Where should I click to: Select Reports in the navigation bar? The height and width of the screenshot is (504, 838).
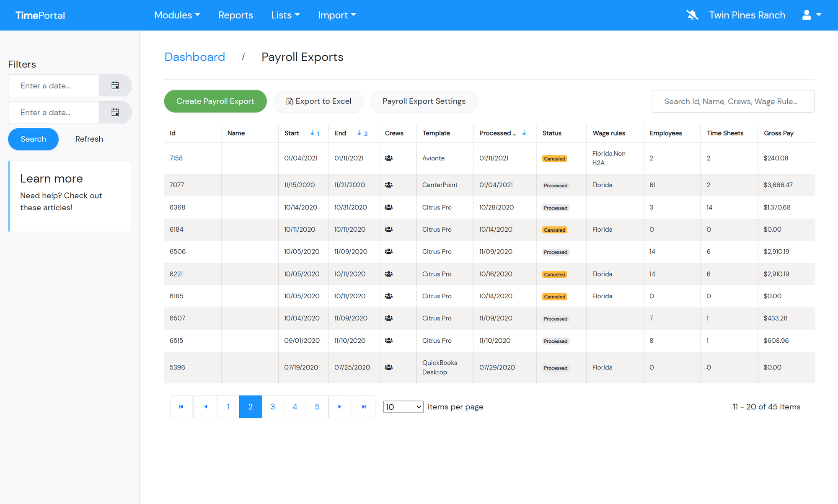coord(235,15)
